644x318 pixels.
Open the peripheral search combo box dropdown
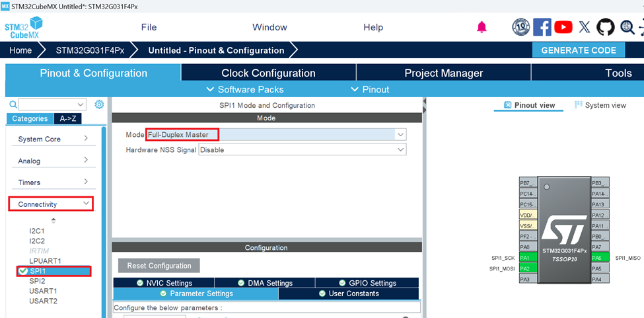click(x=81, y=104)
